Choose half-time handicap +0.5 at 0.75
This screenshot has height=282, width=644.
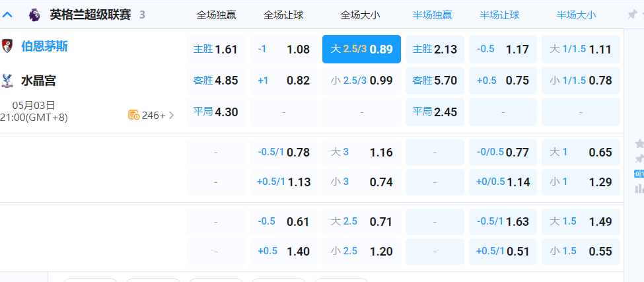click(503, 81)
